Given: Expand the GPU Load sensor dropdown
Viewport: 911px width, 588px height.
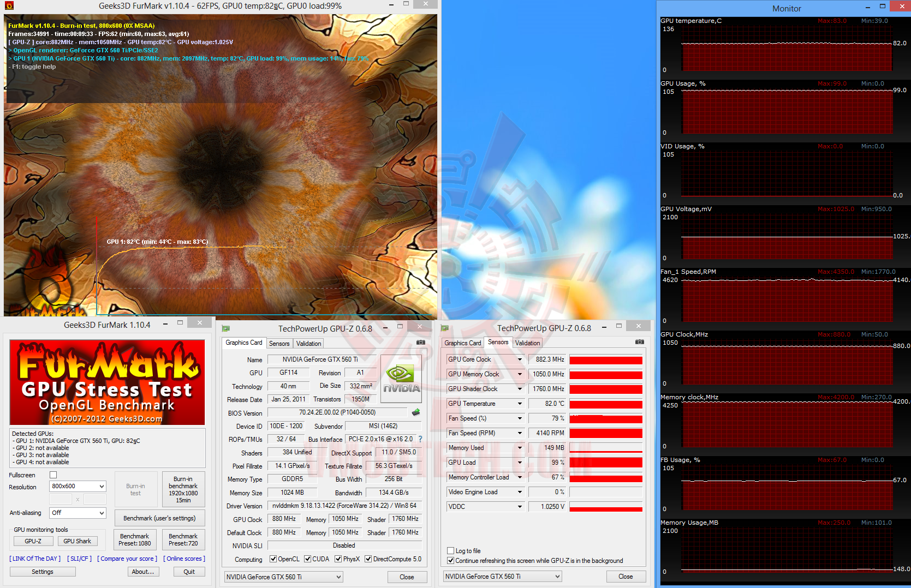Looking at the screenshot, I should click(x=520, y=463).
